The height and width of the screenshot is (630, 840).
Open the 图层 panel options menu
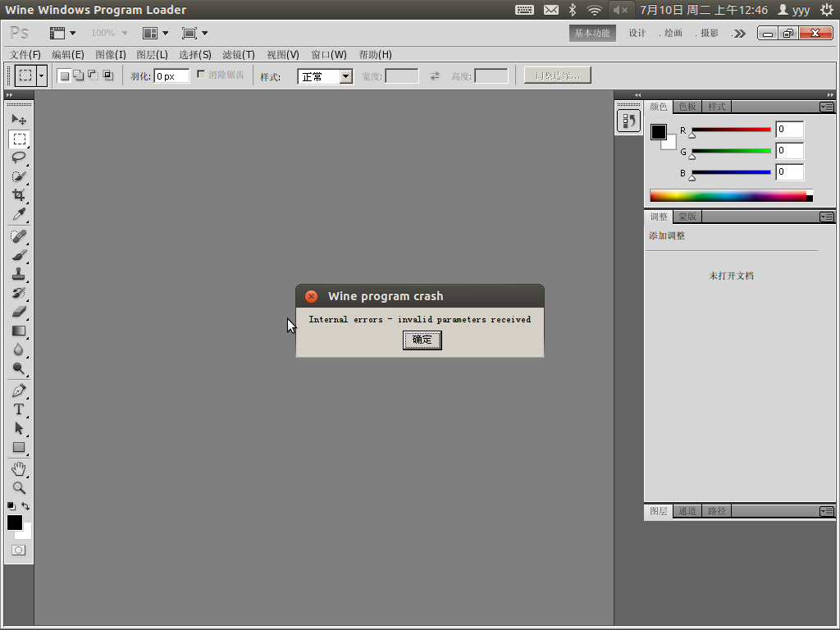click(x=827, y=512)
